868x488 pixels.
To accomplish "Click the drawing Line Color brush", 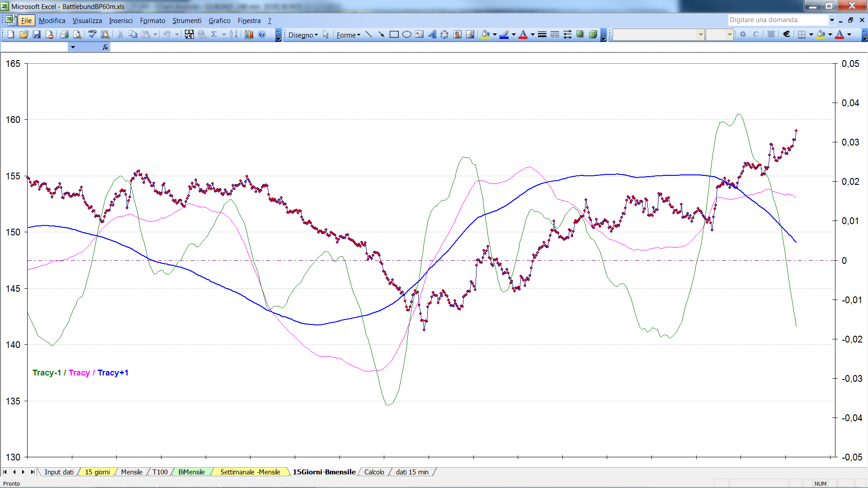I will pyautogui.click(x=505, y=34).
